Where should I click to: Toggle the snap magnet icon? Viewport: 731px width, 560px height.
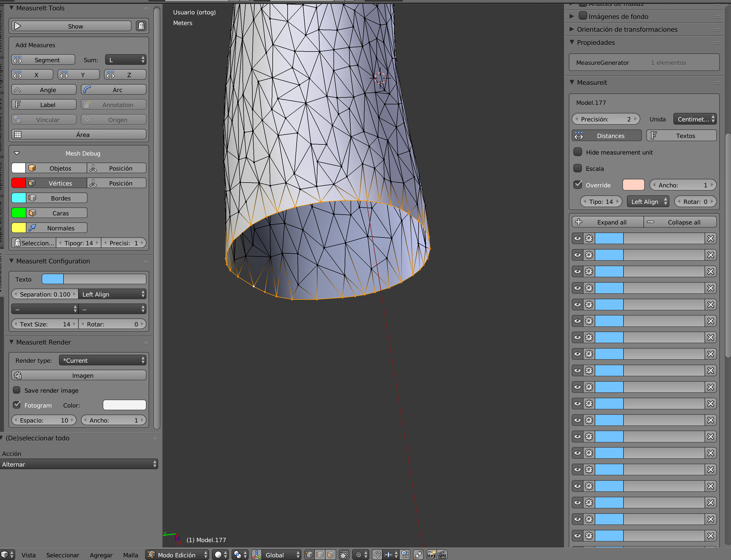(377, 555)
